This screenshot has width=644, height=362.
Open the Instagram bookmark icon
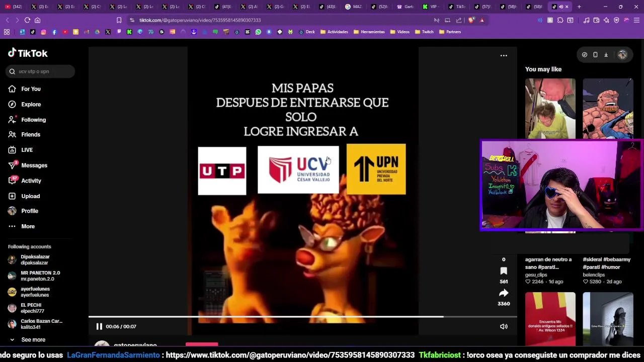point(43,32)
